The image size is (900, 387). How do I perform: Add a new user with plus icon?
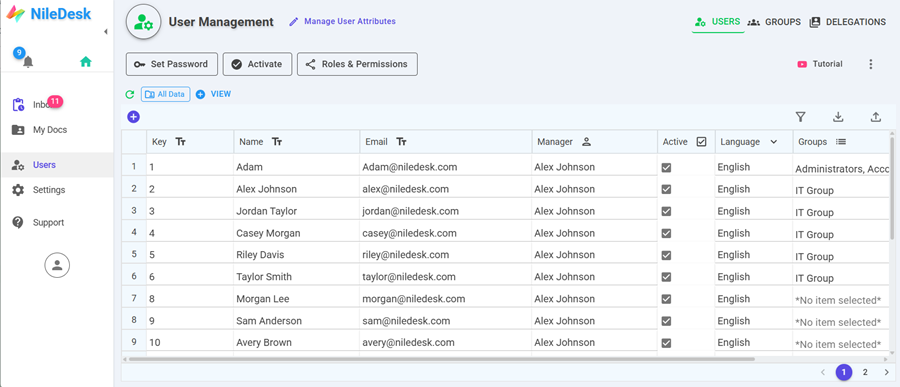(x=133, y=117)
